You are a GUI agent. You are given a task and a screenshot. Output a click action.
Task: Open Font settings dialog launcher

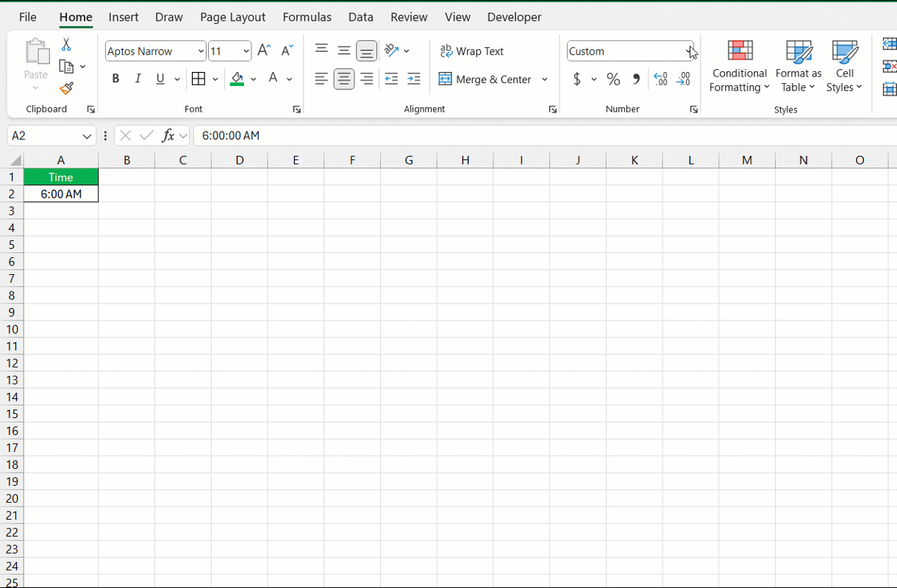297,110
